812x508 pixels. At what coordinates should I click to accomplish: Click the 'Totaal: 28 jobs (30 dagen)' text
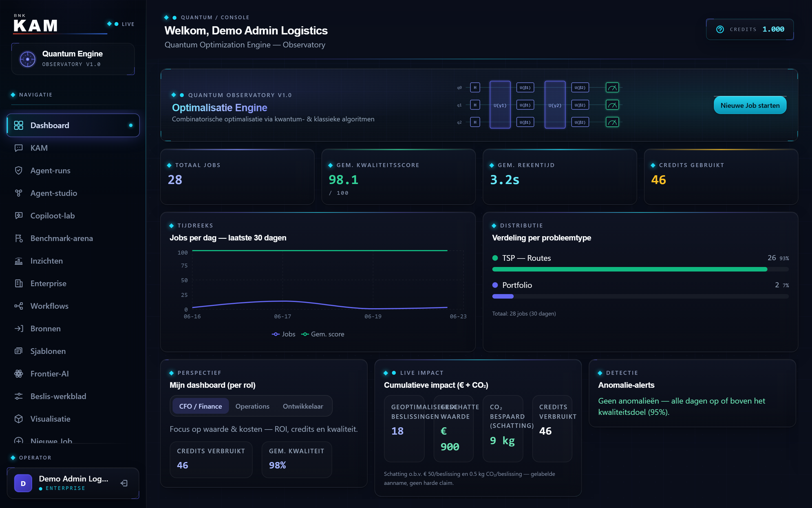tap(524, 314)
